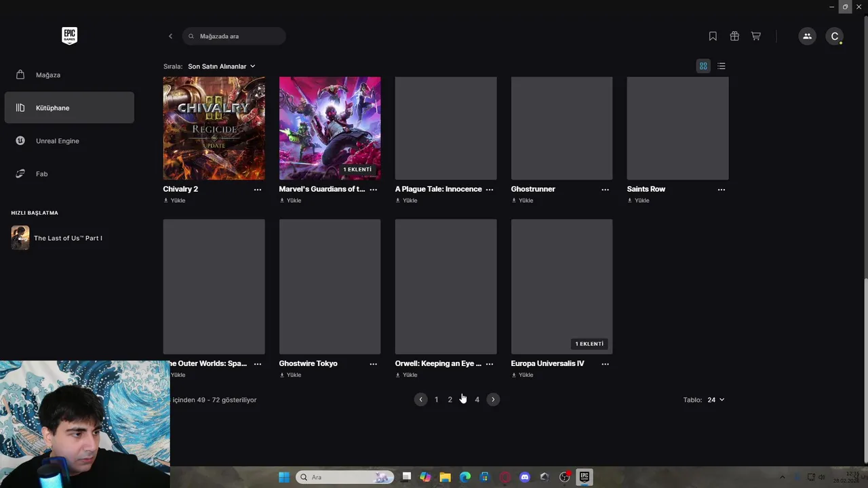Click Yükle under Ghostwire Tokyo
The image size is (868, 488).
[290, 375]
